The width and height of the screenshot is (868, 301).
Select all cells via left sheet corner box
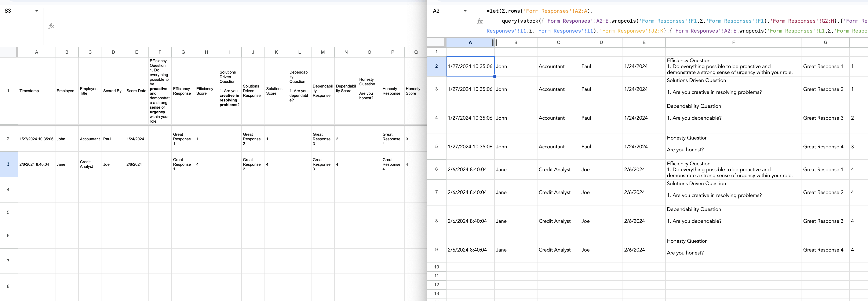(x=8, y=52)
